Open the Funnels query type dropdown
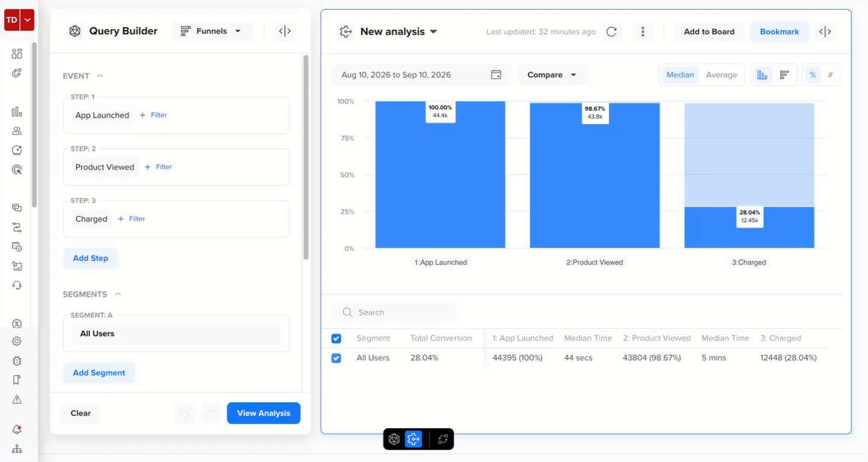The width and height of the screenshot is (868, 462). (212, 31)
